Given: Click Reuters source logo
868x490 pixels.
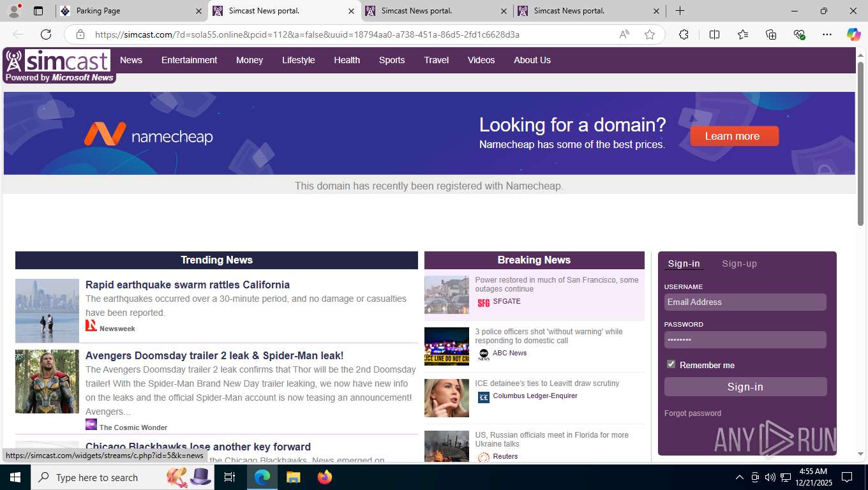Looking at the screenshot, I should pos(484,457).
